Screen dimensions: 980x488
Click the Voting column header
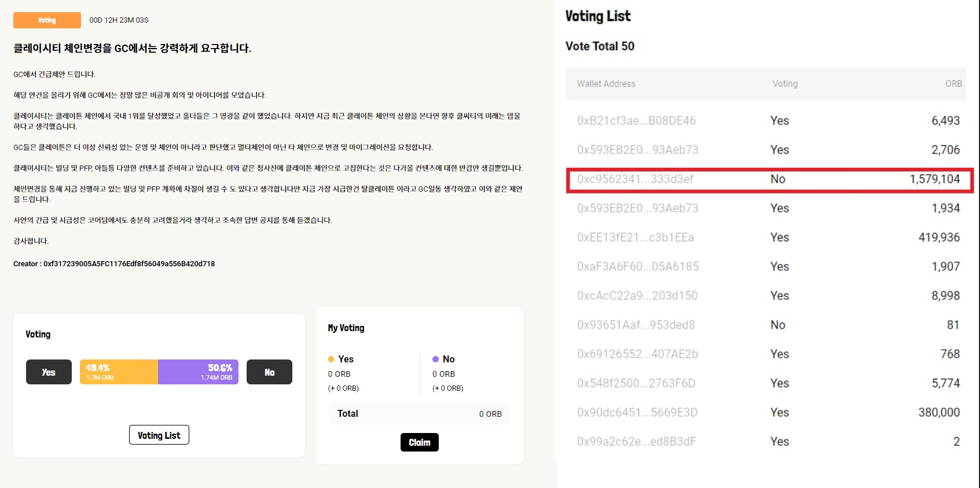tap(785, 84)
